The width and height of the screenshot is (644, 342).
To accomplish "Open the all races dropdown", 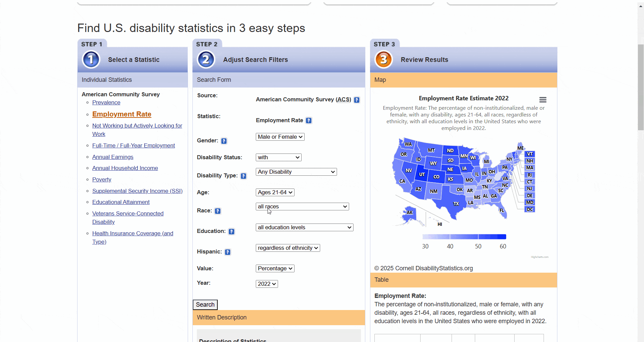I will tap(302, 207).
